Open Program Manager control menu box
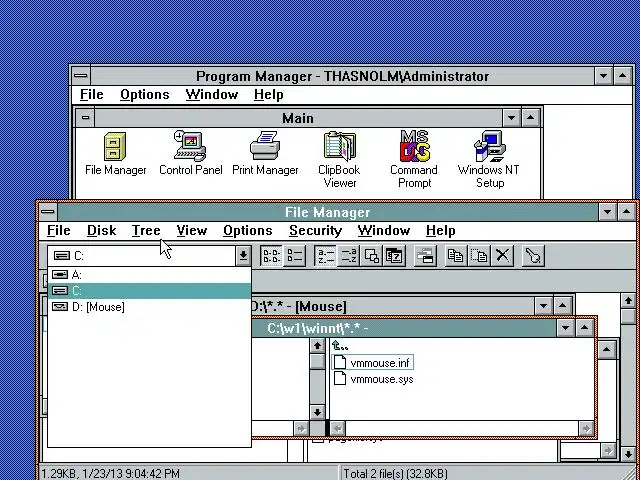This screenshot has height=480, width=640. coord(81,76)
